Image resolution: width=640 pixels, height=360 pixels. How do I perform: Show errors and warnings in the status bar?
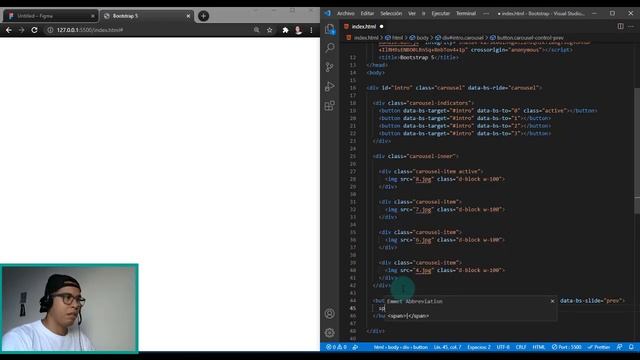[x=336, y=347]
